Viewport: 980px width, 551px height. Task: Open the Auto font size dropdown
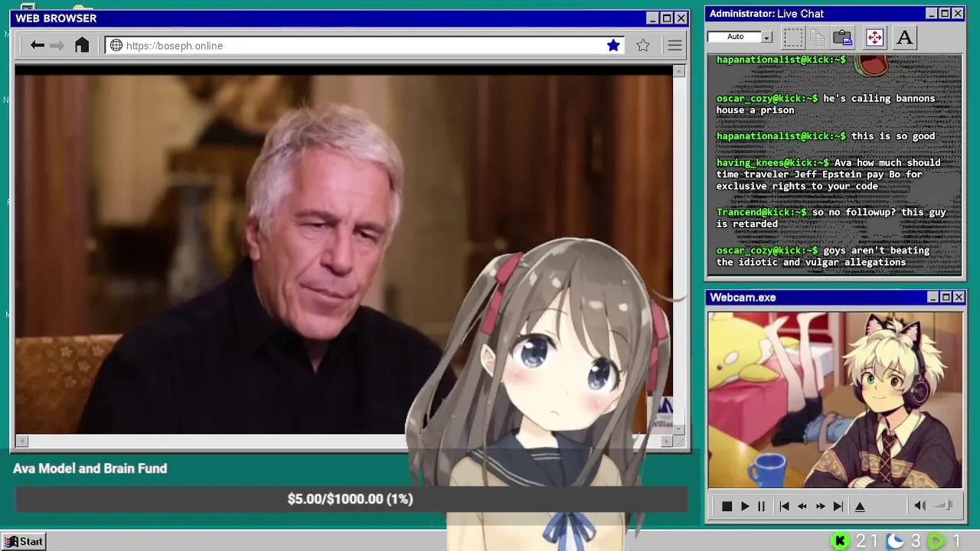767,37
